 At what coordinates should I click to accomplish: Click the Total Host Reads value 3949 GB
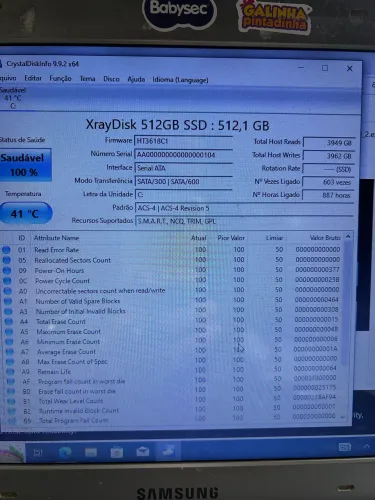329,143
